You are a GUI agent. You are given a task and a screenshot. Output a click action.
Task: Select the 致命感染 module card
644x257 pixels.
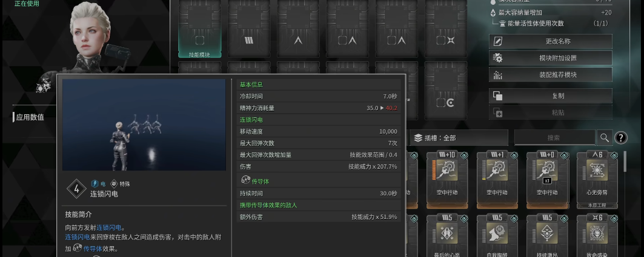pyautogui.click(x=597, y=236)
